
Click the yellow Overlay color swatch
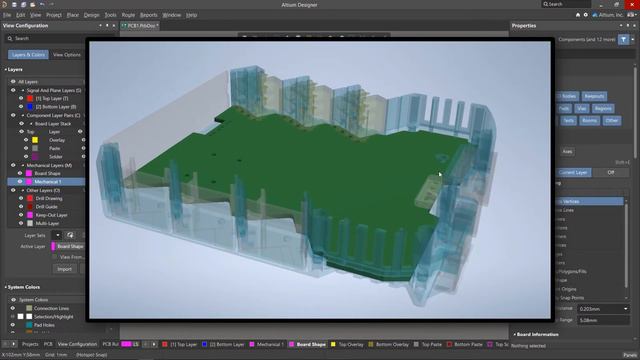tap(35, 140)
